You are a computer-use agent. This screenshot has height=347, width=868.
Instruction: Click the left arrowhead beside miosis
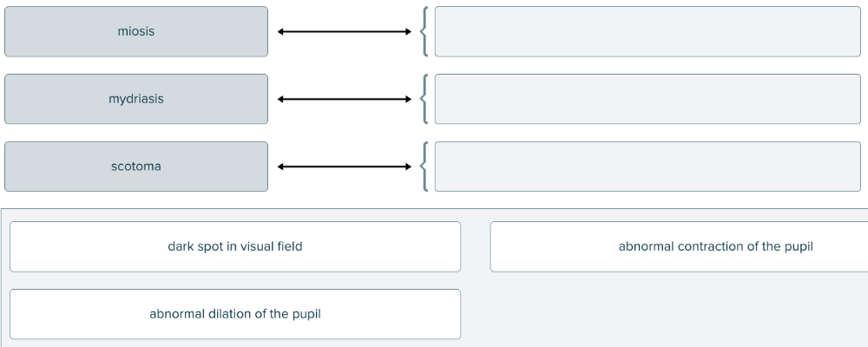(281, 32)
